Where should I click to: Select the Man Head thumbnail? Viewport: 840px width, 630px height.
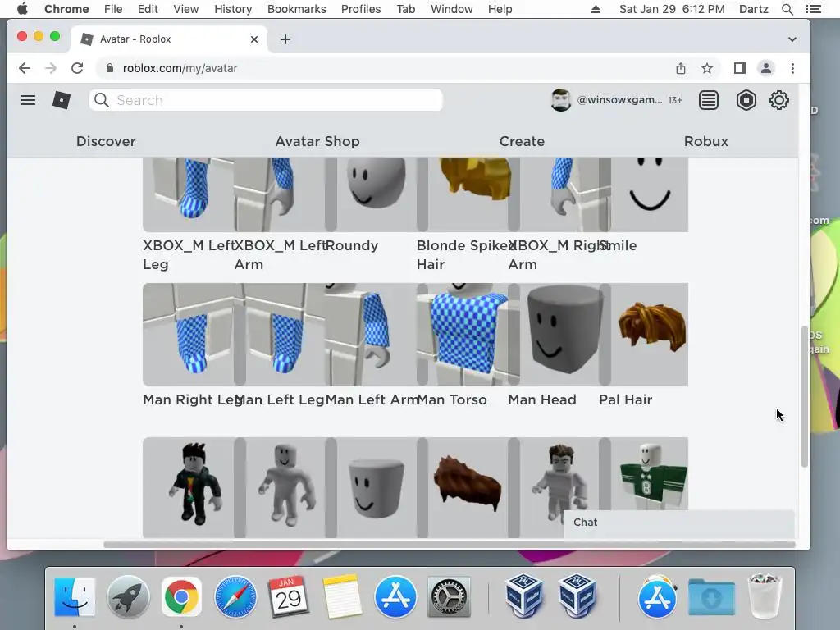[559, 335]
